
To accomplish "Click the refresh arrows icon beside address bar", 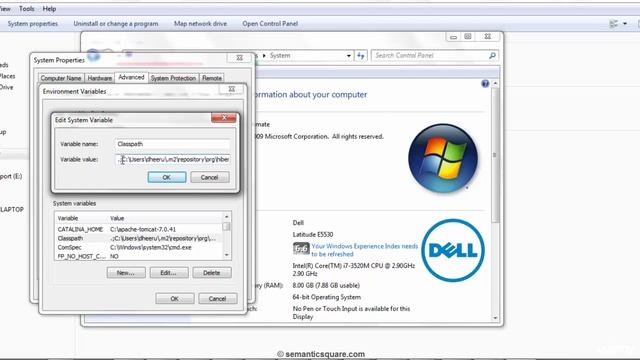I will pos(361,56).
